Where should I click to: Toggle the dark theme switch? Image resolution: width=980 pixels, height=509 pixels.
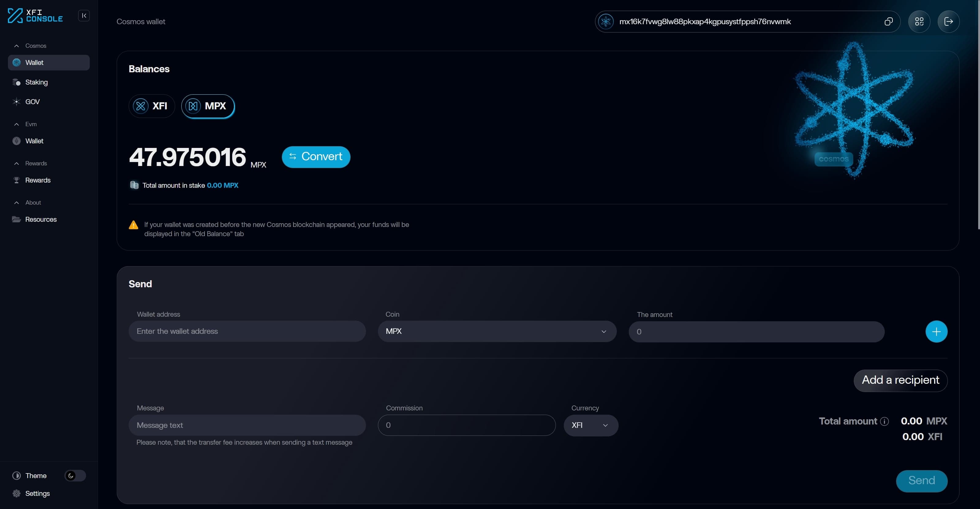[75, 476]
